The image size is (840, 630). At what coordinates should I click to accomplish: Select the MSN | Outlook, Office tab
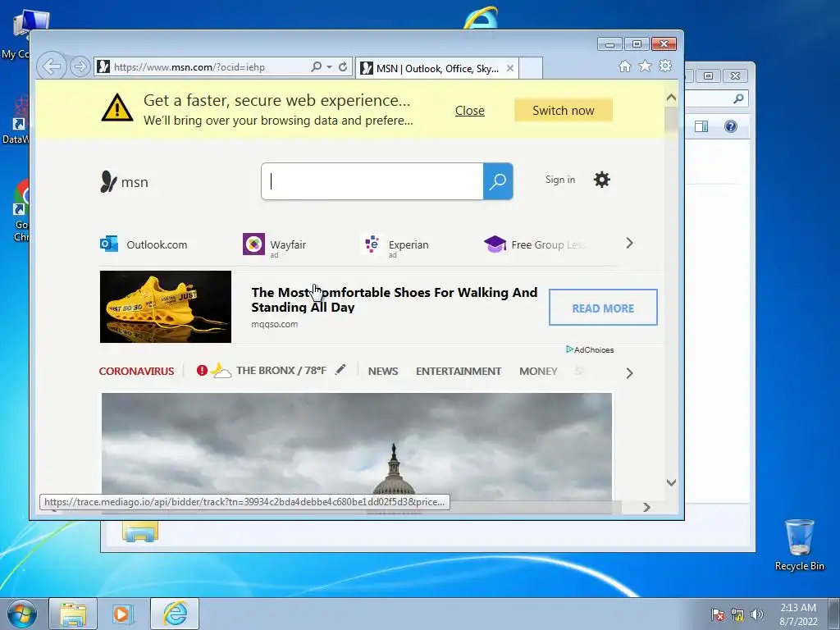[x=437, y=69]
